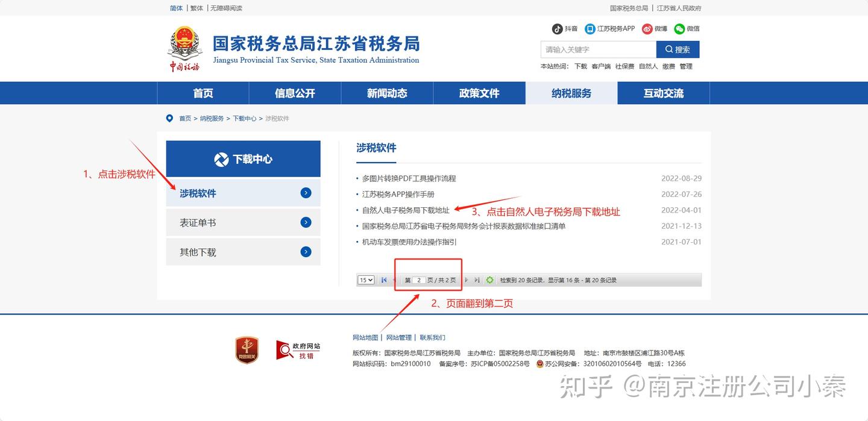The width and height of the screenshot is (868, 421).
Task: Click the Douyin (抖音) social icon
Action: click(556, 28)
